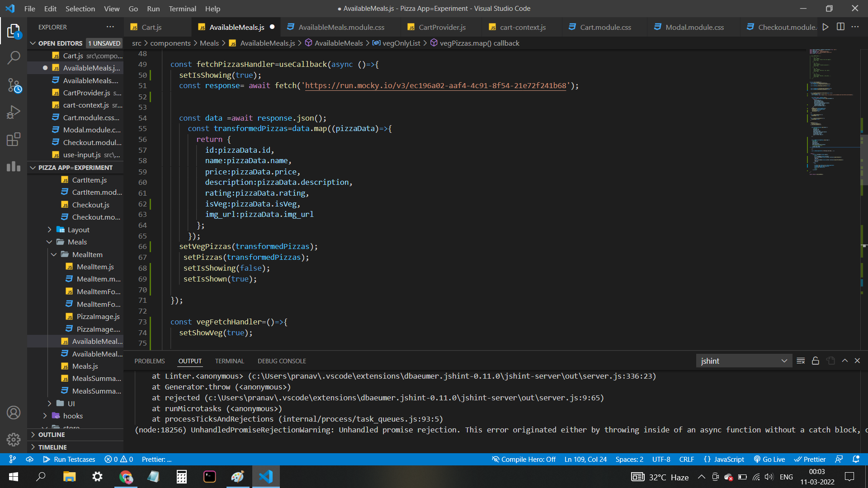Open the File menu
This screenshot has height=488, width=868.
pyautogui.click(x=30, y=9)
